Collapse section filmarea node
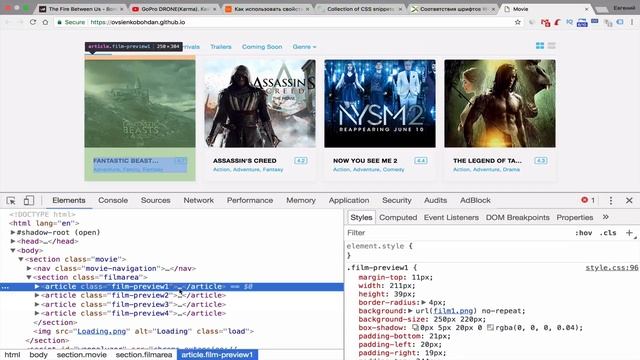Screen dimensions: 640x360 pyautogui.click(x=29, y=277)
